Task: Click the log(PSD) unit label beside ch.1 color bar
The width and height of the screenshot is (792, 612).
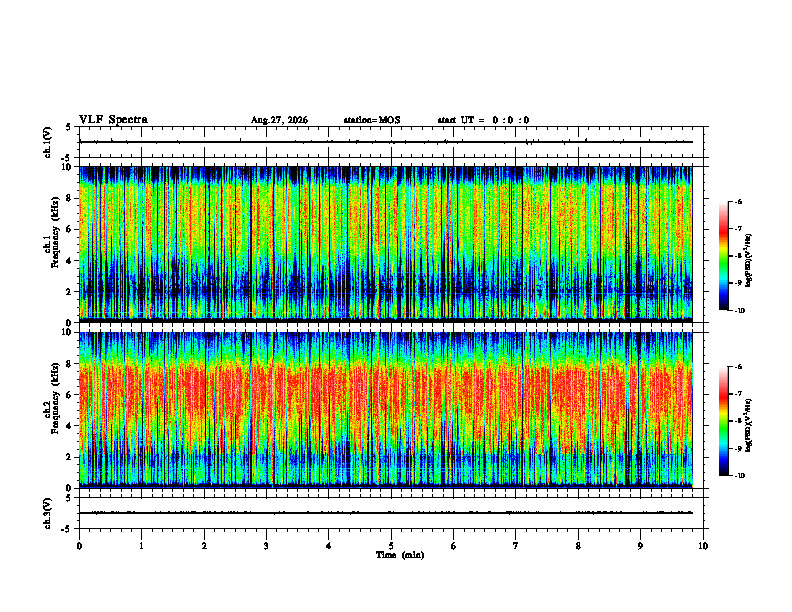Action: pos(749,261)
